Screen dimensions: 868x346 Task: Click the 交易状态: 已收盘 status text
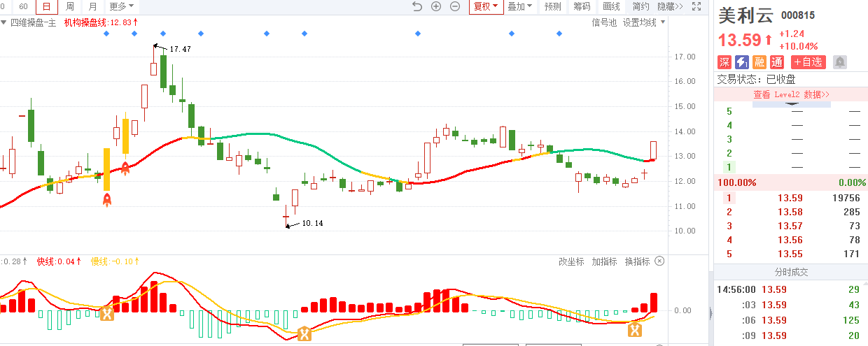click(756, 80)
